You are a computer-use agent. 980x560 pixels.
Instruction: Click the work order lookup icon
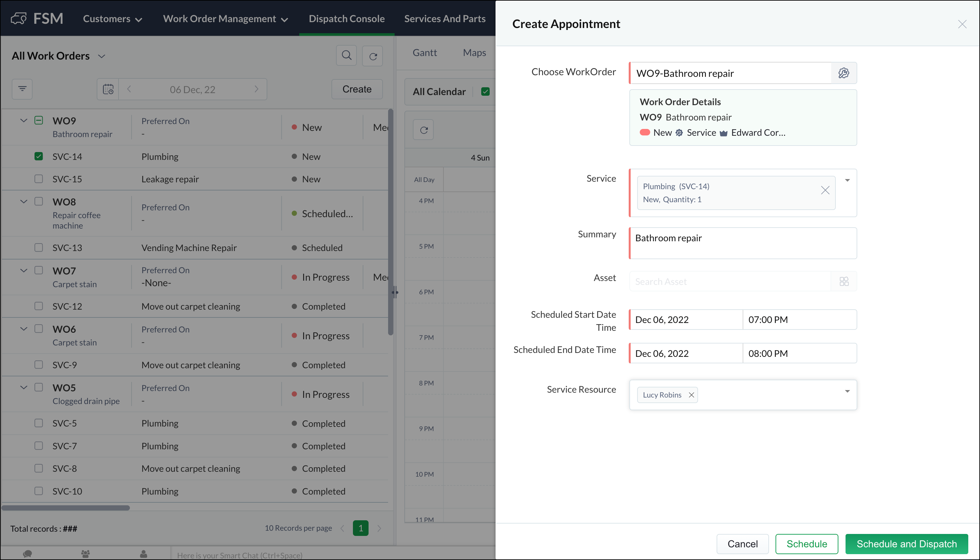pyautogui.click(x=844, y=73)
